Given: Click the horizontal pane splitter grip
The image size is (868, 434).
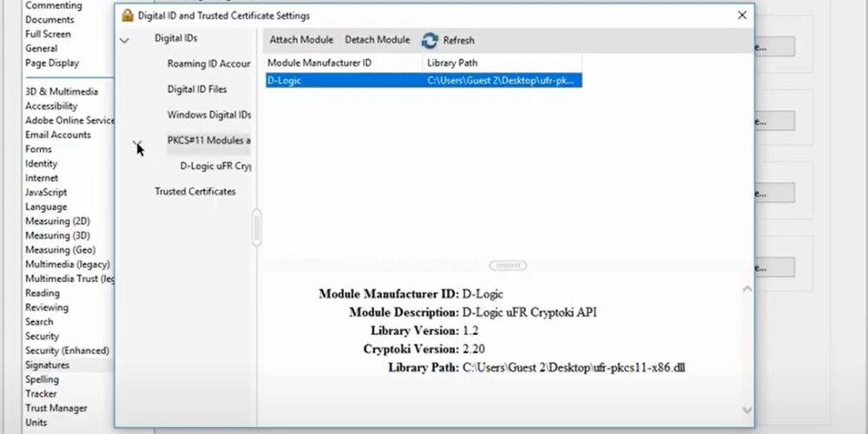Looking at the screenshot, I should [x=508, y=266].
